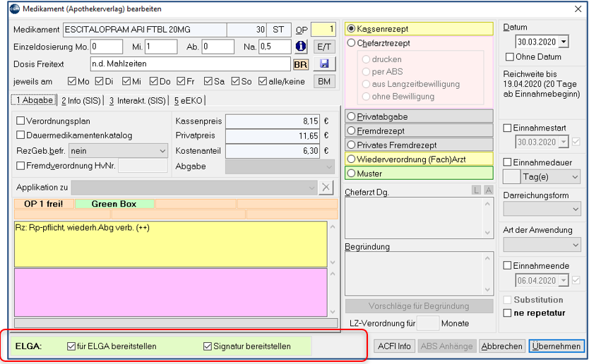Screen dimensions: 589x364
Task: Open ACFI Info
Action: click(x=394, y=346)
